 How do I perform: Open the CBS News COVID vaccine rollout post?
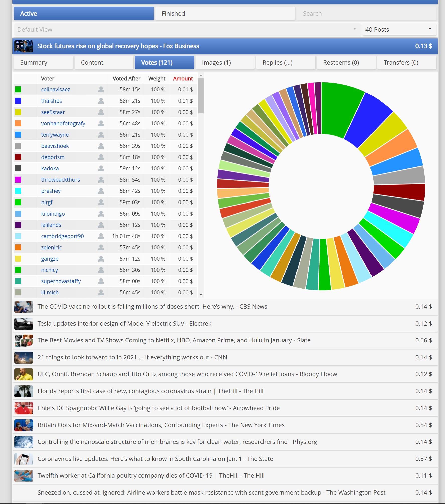click(152, 307)
